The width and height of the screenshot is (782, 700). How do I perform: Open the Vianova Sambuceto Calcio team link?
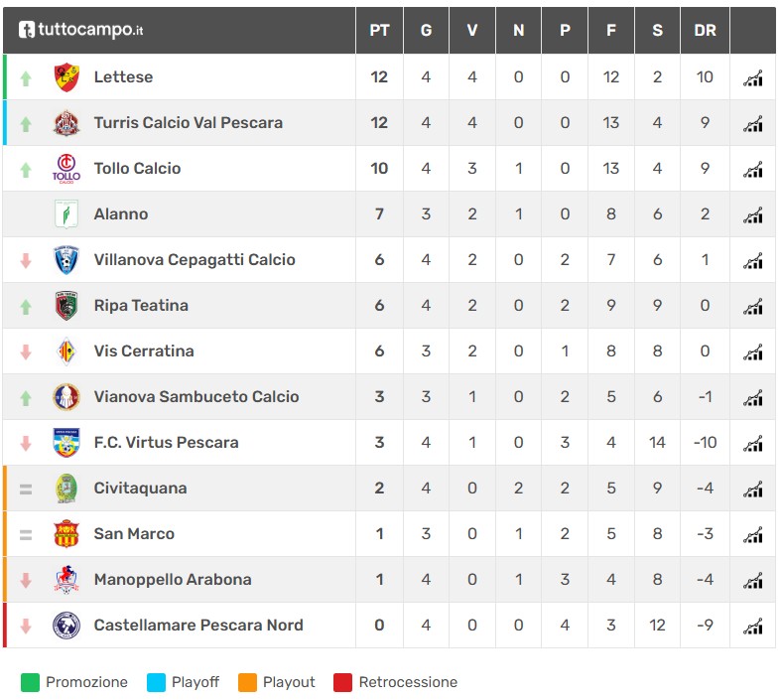[196, 397]
